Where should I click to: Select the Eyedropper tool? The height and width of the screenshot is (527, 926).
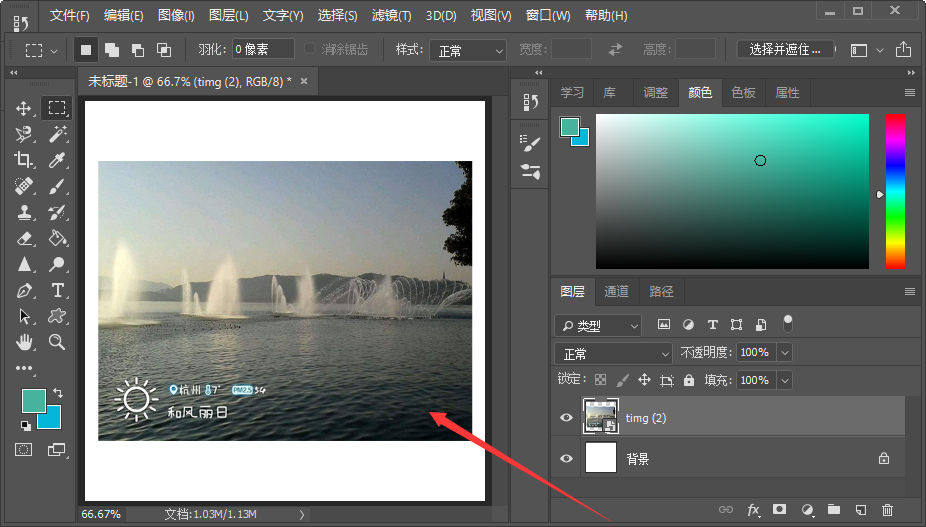[x=57, y=160]
